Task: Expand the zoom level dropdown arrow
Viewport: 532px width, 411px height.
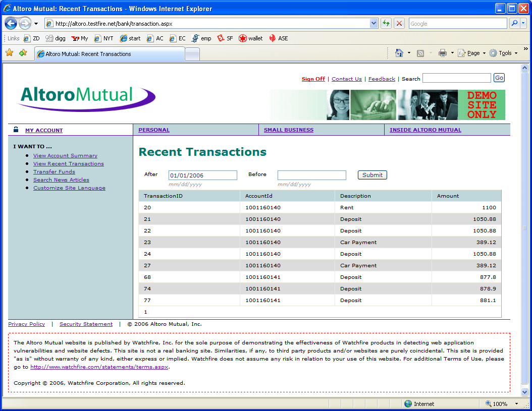Action: point(516,404)
